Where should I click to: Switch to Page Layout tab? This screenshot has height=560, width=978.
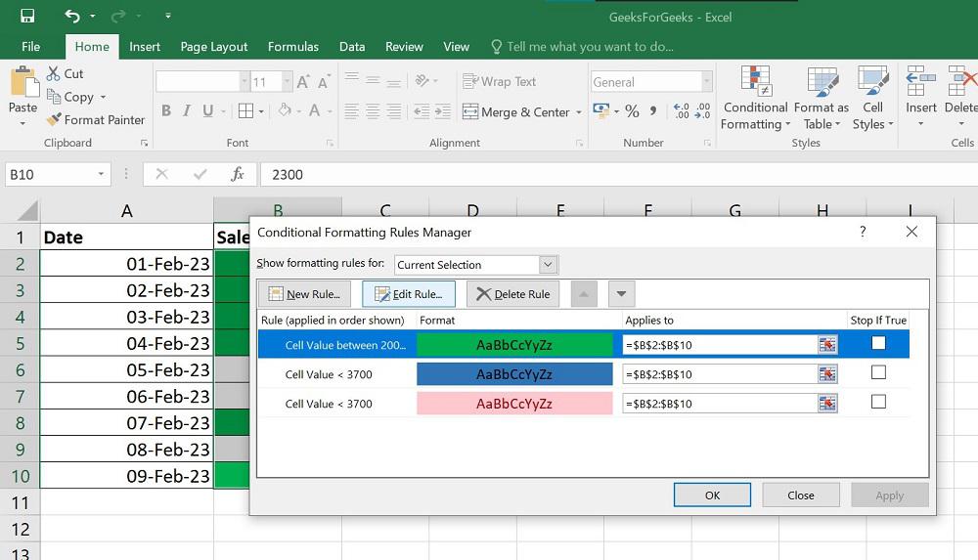214,46
